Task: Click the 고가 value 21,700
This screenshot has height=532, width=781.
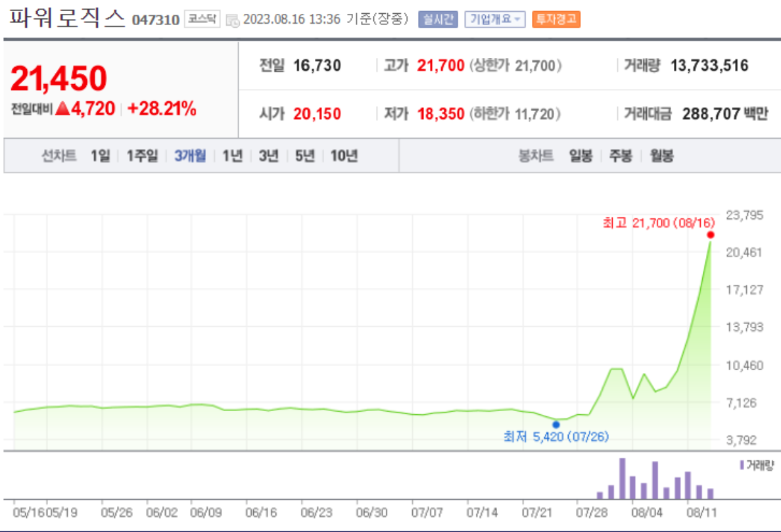Action: [441, 65]
